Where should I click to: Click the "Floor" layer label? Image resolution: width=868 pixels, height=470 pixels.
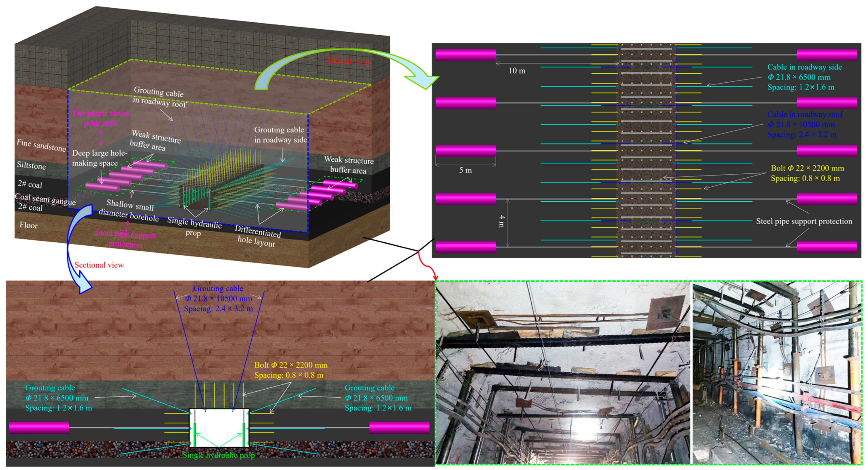(x=28, y=225)
